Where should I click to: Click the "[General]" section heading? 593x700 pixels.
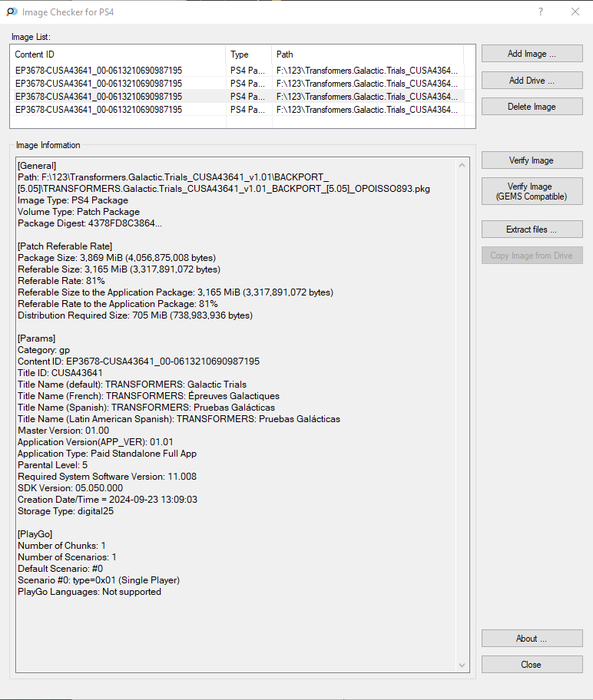(37, 166)
